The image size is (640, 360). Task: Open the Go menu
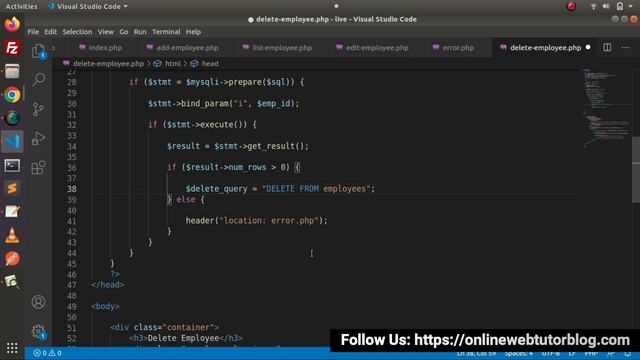(x=124, y=32)
